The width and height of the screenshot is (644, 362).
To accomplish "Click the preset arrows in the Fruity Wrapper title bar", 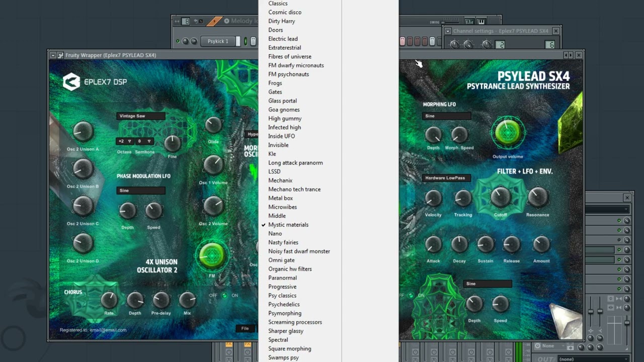I will [x=568, y=55].
